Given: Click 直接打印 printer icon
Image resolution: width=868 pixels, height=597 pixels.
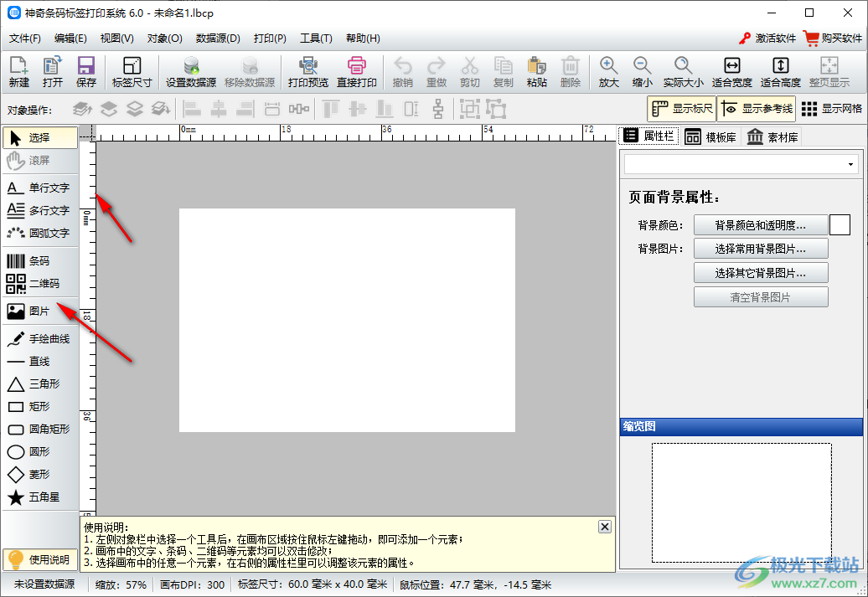Looking at the screenshot, I should click(x=357, y=72).
